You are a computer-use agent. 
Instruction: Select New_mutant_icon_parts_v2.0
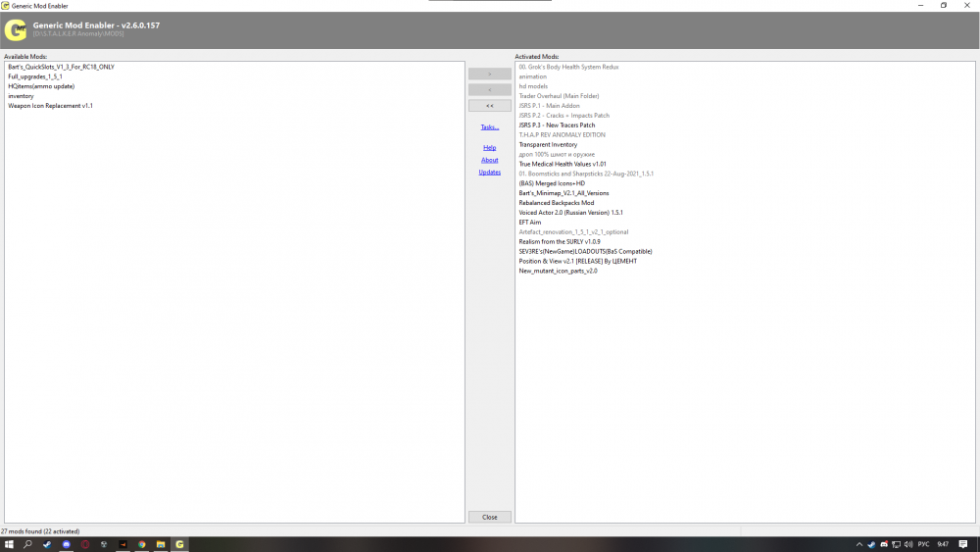[x=558, y=271]
